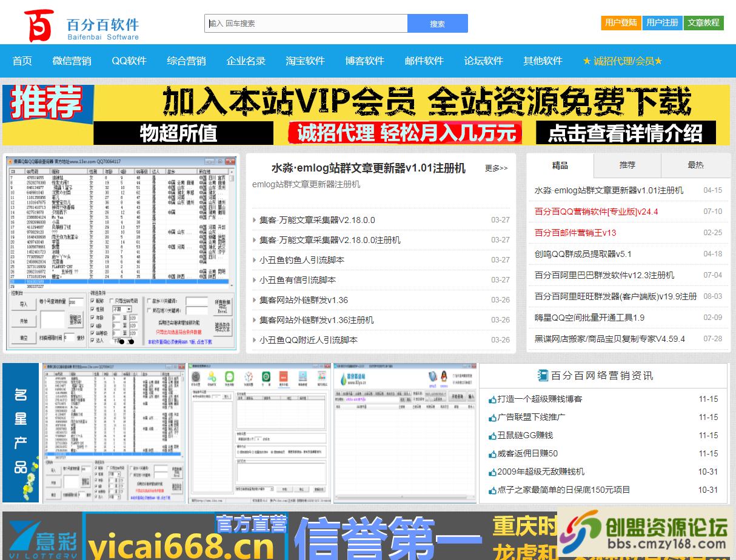The height and width of the screenshot is (560, 736).
Task: Click the thumbs-up icon beside 威客返佣日赚50
Action: (x=492, y=454)
